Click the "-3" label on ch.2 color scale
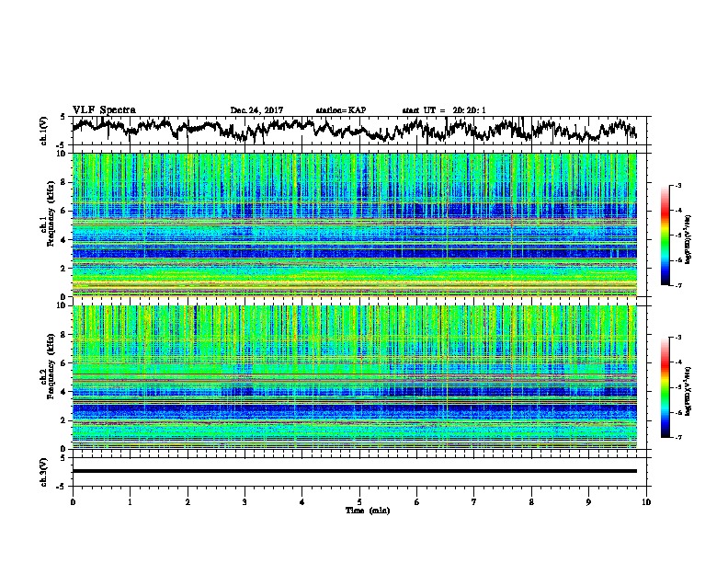Screen dimensions: 728x563 coord(678,338)
